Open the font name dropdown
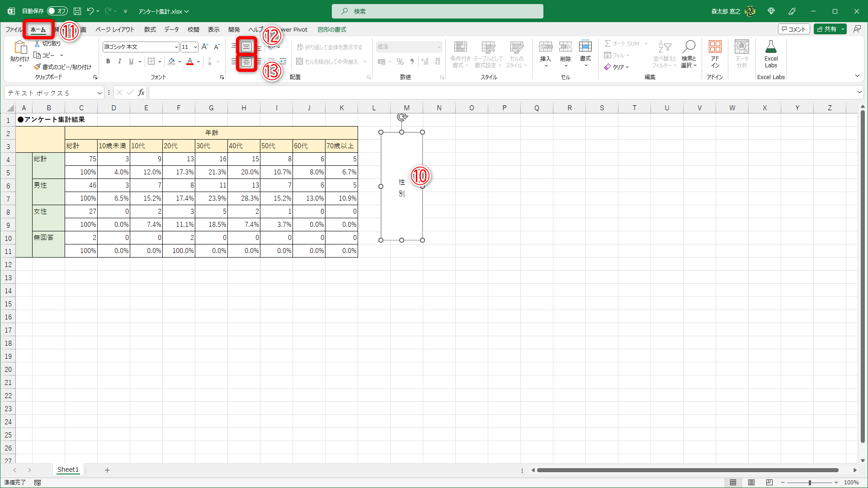 click(x=176, y=47)
